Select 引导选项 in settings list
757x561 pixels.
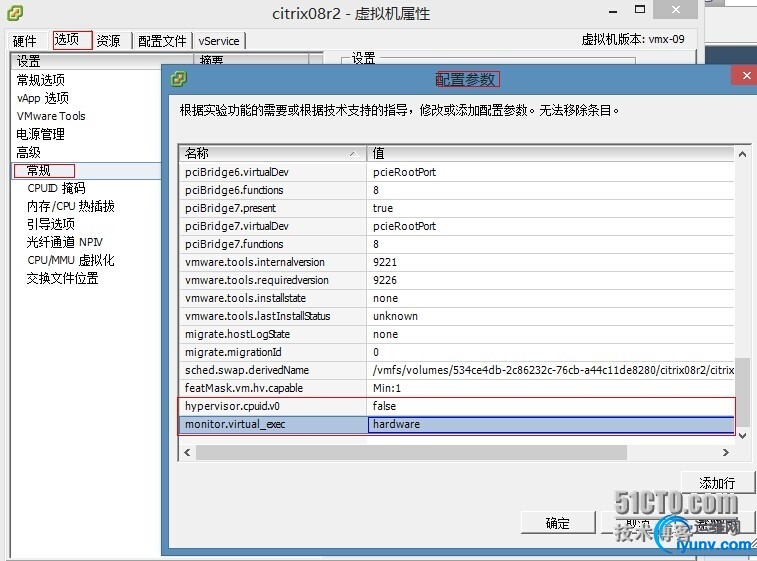coord(51,224)
